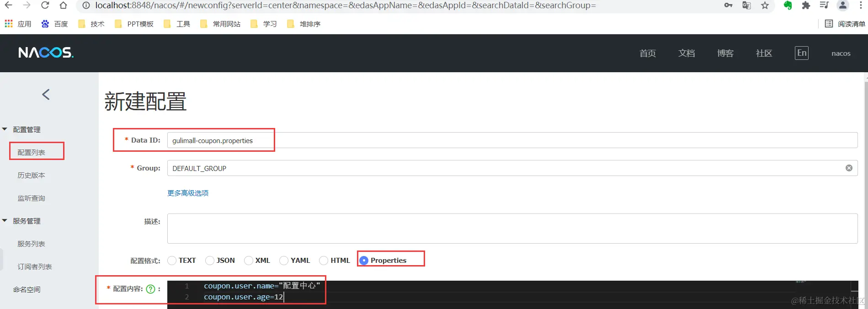Open the 学习 bookmark folder

(264, 24)
